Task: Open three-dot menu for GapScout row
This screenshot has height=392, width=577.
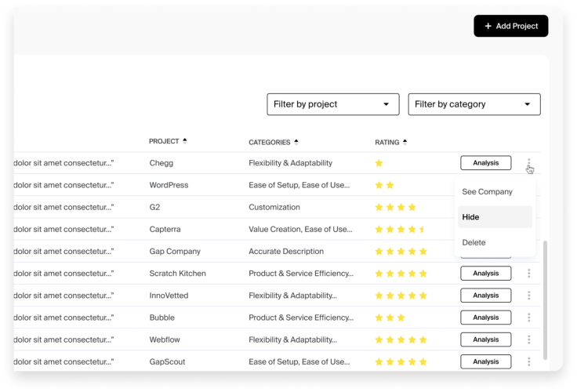Action: pos(529,361)
